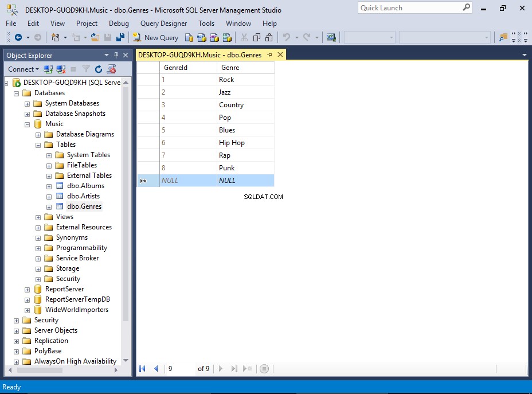
Task: Click the MDX query icon
Action: pos(202,37)
